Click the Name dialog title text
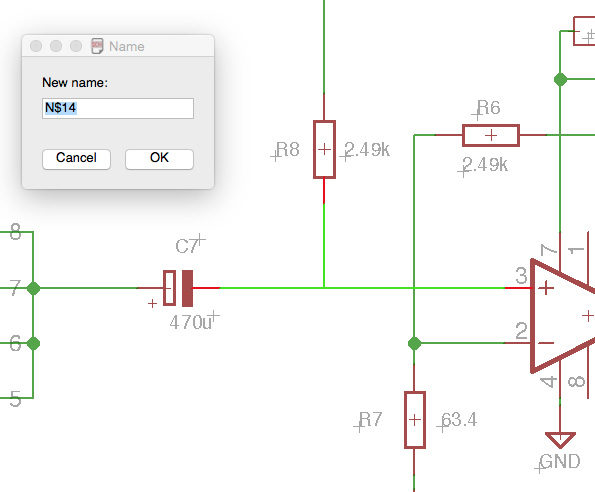This screenshot has height=492, width=595. click(x=127, y=46)
